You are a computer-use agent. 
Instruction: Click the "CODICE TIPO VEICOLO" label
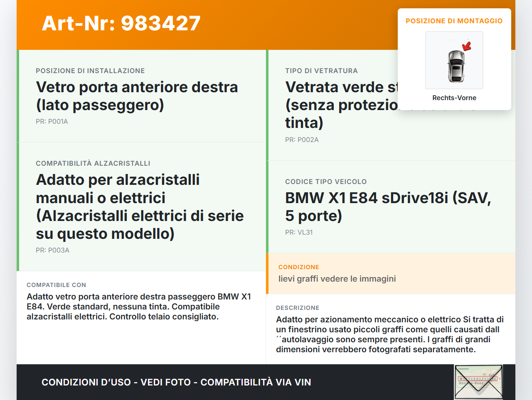326,182
